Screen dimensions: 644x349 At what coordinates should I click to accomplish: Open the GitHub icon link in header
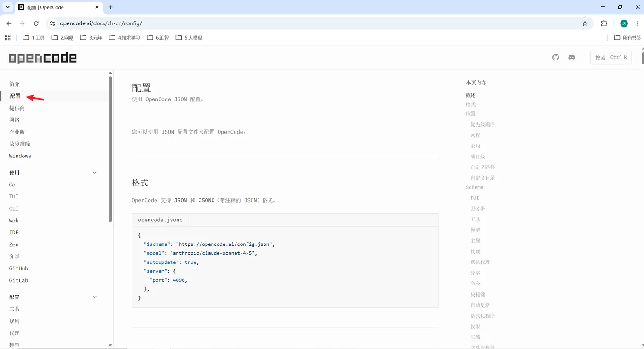pos(556,58)
